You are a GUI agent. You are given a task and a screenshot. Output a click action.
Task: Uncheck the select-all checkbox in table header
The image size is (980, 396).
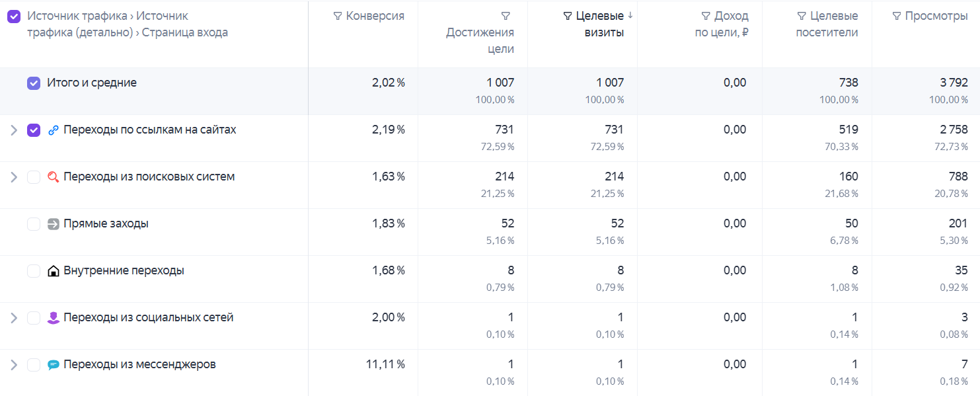click(14, 17)
